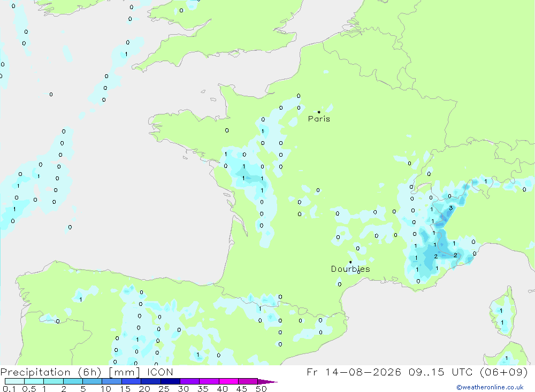Click the legend value label '50'
This screenshot has width=535, height=392.
pyautogui.click(x=261, y=389)
